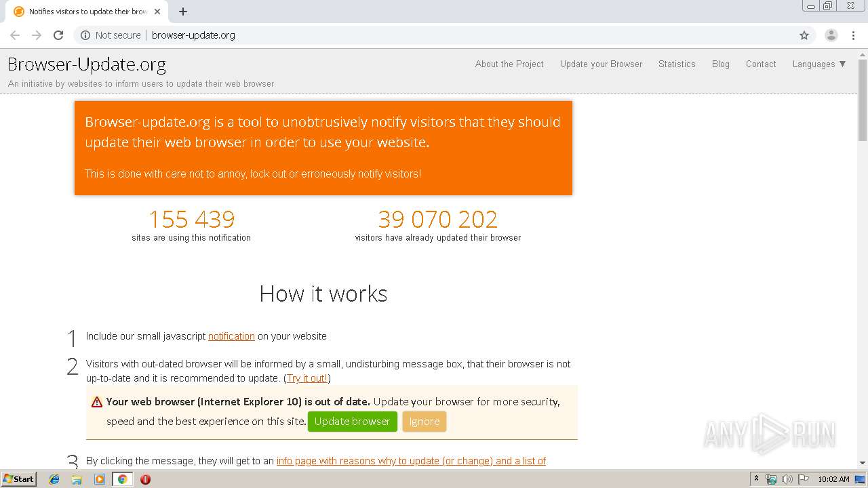Click the Not secure site info icon
Screen dimensions: 868x488
coord(85,35)
